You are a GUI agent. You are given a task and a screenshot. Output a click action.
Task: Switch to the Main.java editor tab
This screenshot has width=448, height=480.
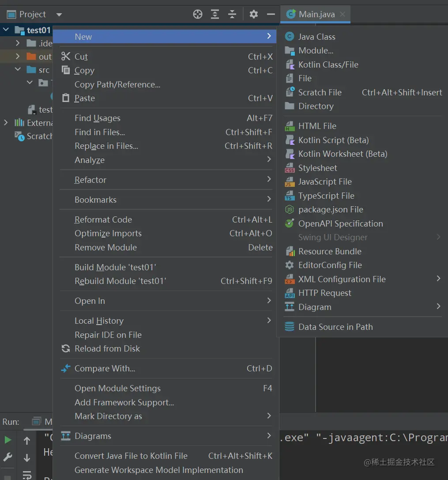point(316,15)
